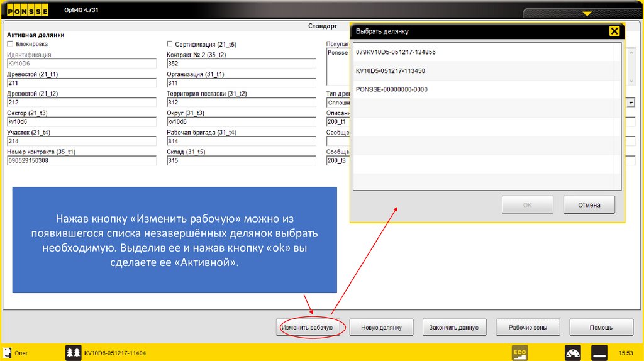Screen dimensions: 644x361
Task: Click the Покупатель text box with Ponsse
Action: (338, 67)
